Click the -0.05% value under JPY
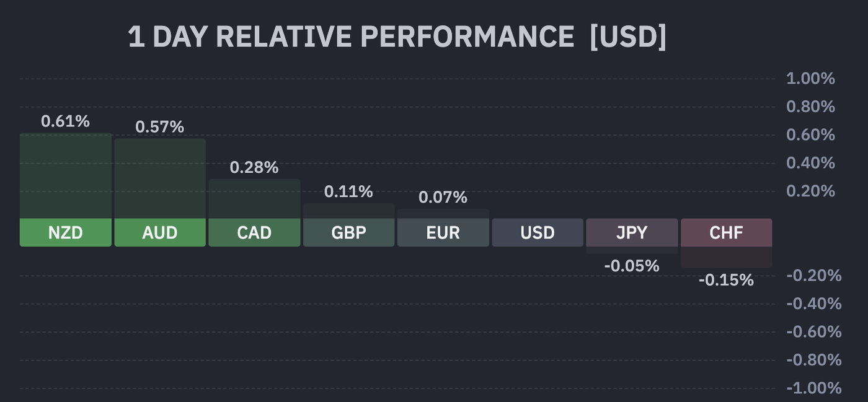This screenshot has width=868, height=402. tap(632, 266)
